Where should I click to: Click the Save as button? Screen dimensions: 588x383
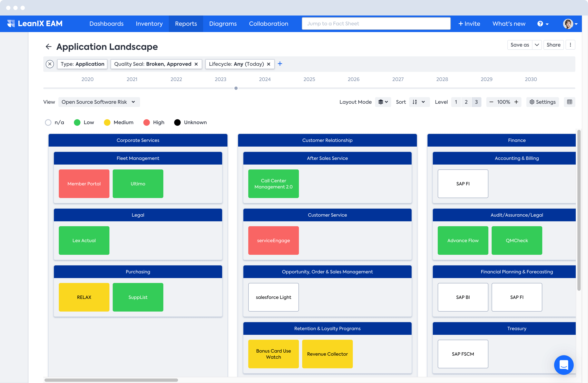pyautogui.click(x=520, y=45)
